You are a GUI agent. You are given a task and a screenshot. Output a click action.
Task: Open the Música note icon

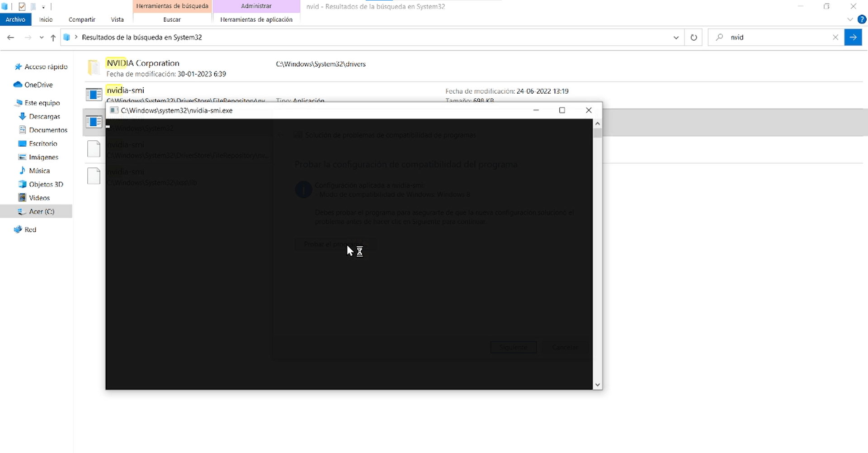click(22, 171)
